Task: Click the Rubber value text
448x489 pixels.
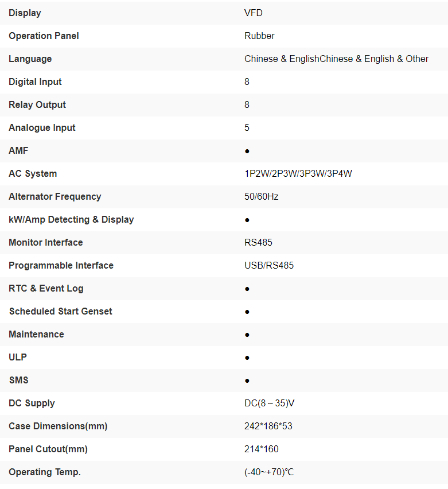Action: 259,36
